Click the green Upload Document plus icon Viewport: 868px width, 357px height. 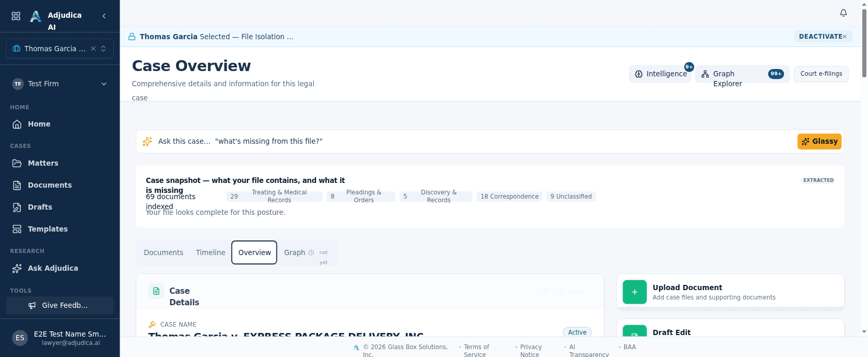[635, 292]
